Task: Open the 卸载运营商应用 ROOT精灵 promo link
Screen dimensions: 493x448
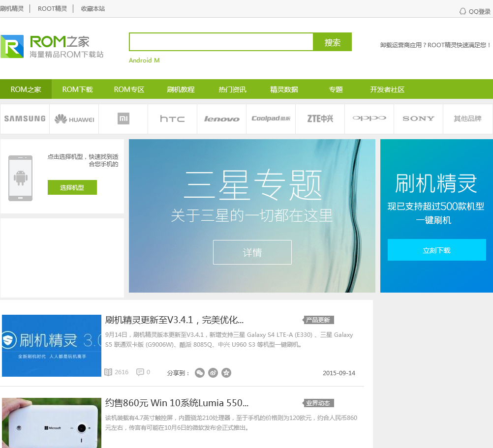Action: [x=435, y=45]
